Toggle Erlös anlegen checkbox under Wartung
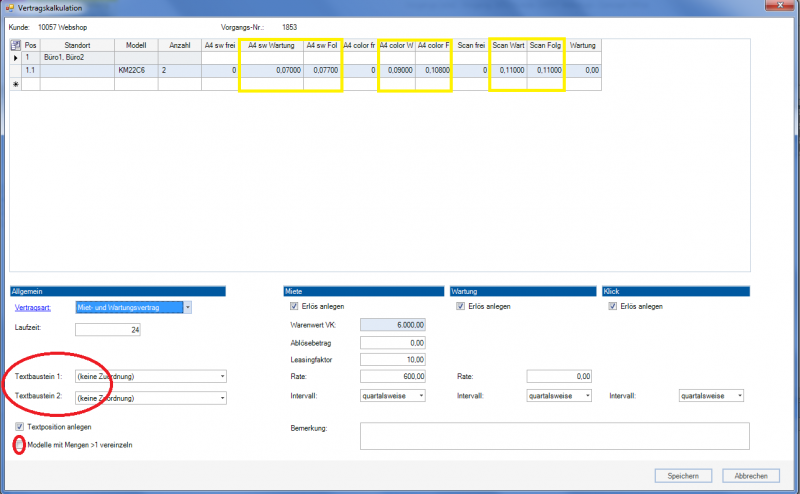 tap(460, 306)
